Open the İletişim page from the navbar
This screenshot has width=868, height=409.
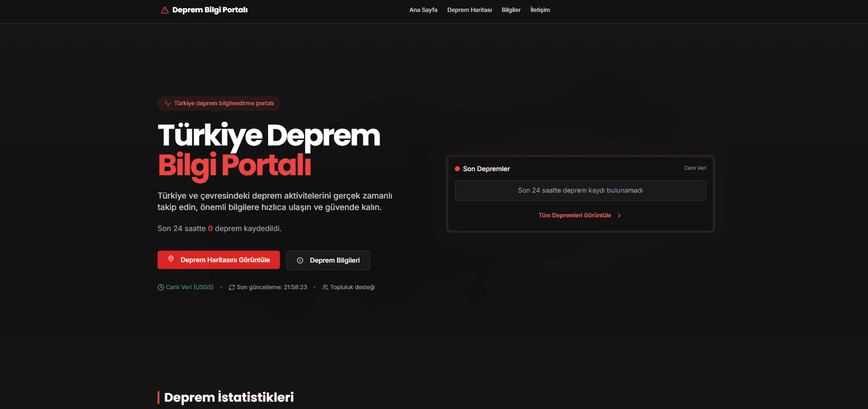pyautogui.click(x=540, y=10)
